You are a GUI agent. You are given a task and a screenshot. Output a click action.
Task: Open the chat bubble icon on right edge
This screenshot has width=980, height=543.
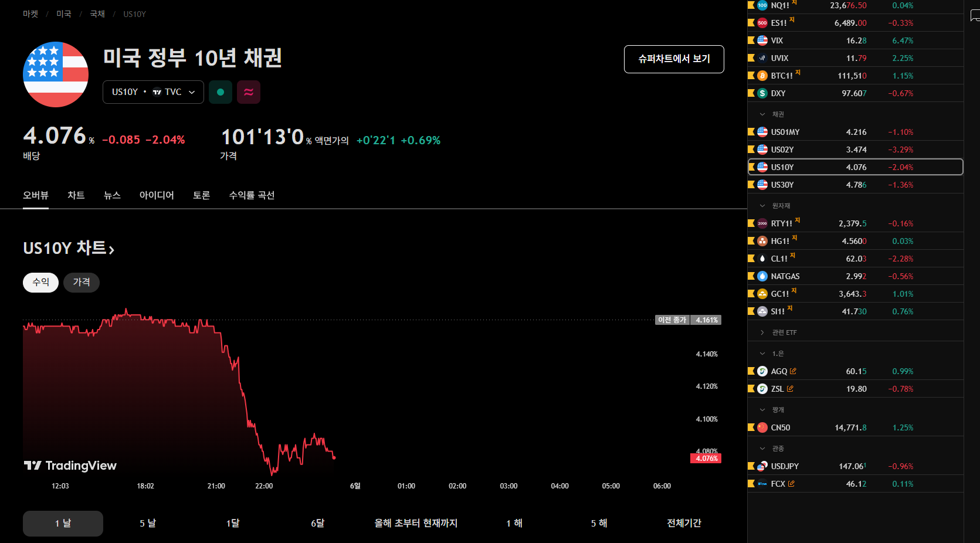pyautogui.click(x=974, y=16)
